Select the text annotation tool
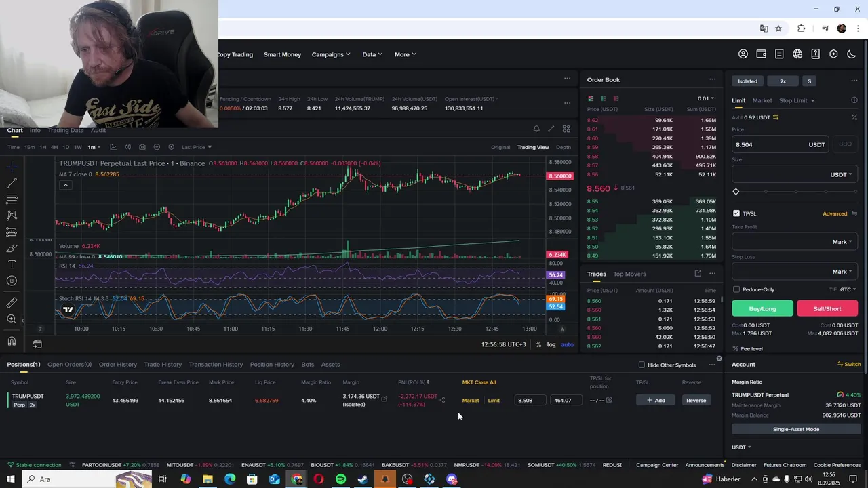868x488 pixels. click(12, 264)
